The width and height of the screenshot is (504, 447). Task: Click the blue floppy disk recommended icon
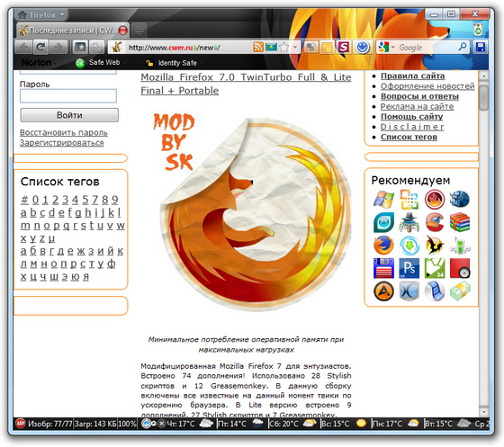point(383,268)
